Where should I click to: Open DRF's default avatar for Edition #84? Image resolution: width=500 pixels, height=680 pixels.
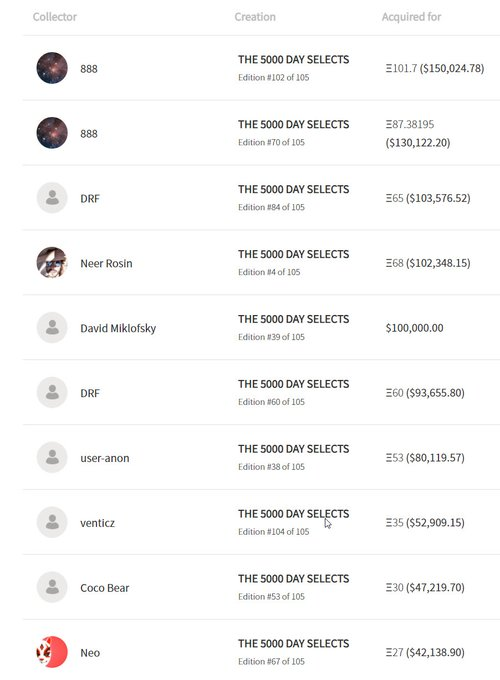click(52, 198)
